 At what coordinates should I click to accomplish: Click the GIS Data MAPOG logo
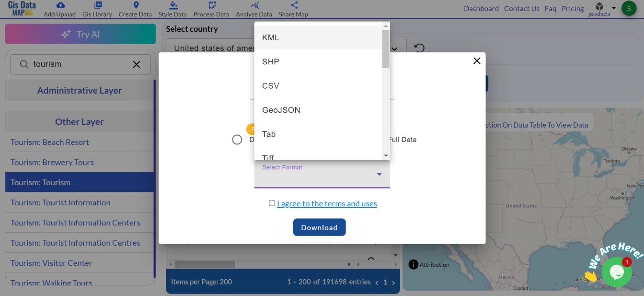pos(22,8)
